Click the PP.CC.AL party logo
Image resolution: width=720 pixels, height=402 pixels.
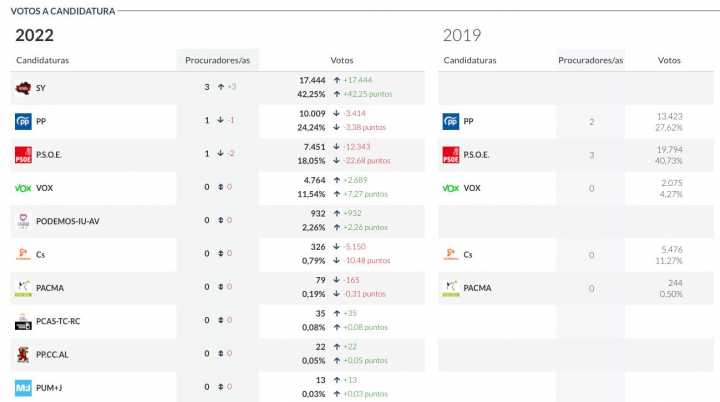tap(23, 354)
